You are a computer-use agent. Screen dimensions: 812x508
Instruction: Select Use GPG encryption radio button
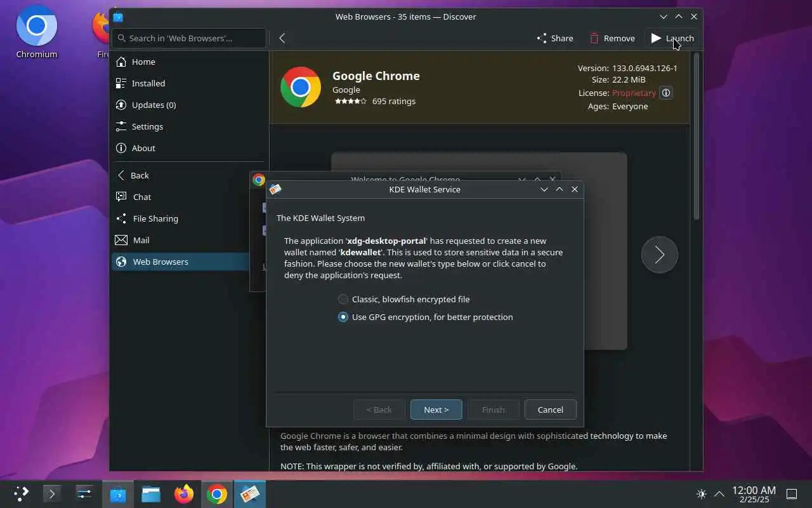(x=343, y=317)
